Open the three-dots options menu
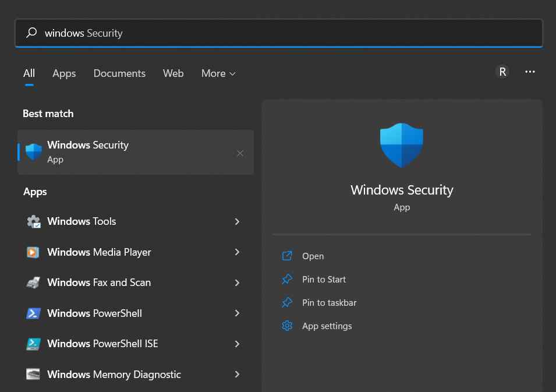 coord(530,72)
